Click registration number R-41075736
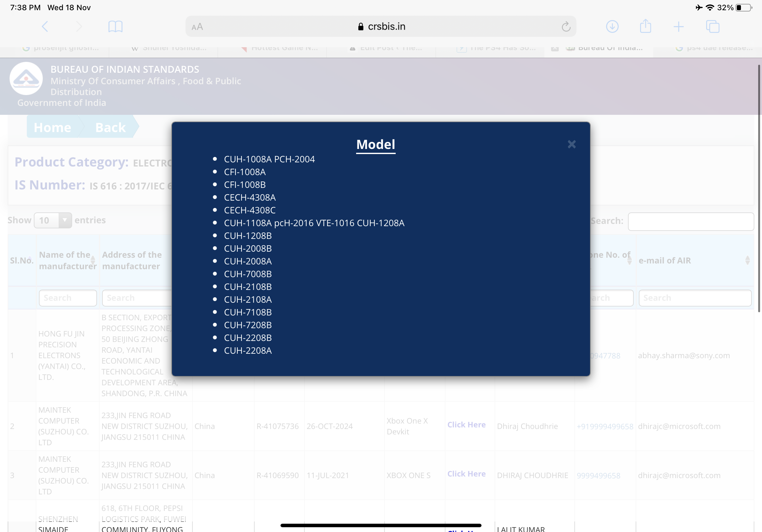The height and width of the screenshot is (532, 762). (x=277, y=426)
